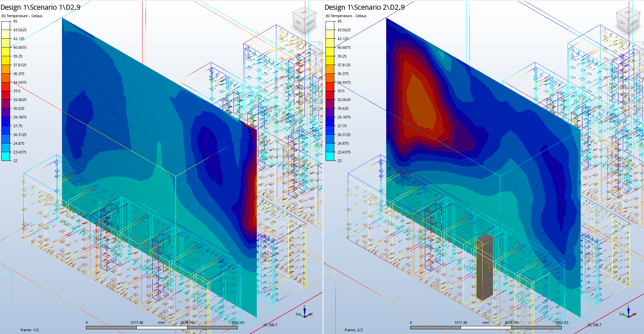Pick the bright red swatch in Scenario 1 legend
Screen dimensions: 644x334
coord(6,87)
